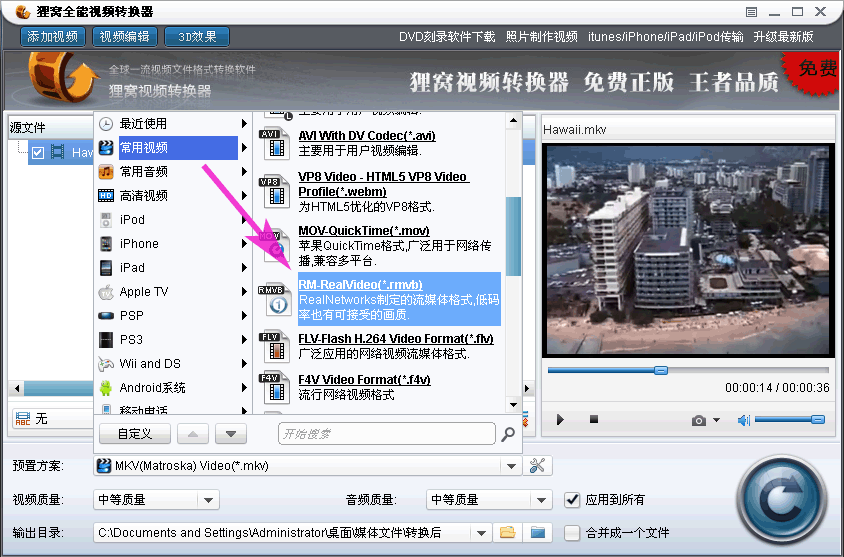Toggle the Hawaii source file checkbox
Screen dimensions: 844x557
[x=38, y=153]
